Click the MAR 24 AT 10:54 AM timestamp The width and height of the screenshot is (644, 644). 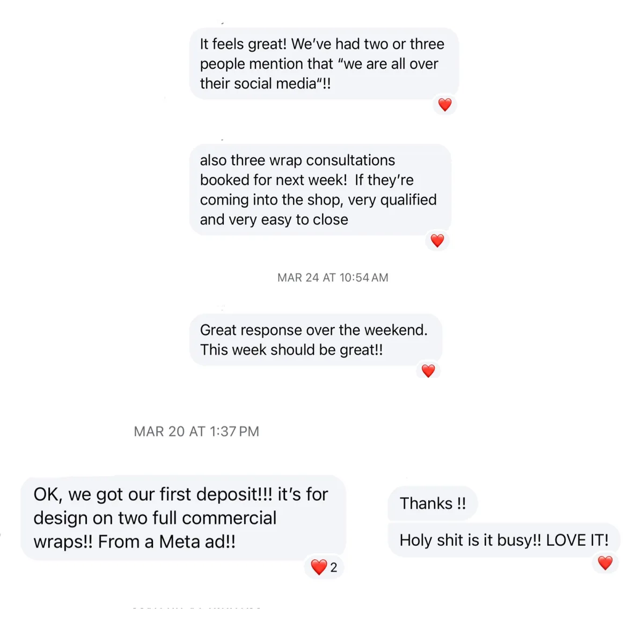[333, 277]
